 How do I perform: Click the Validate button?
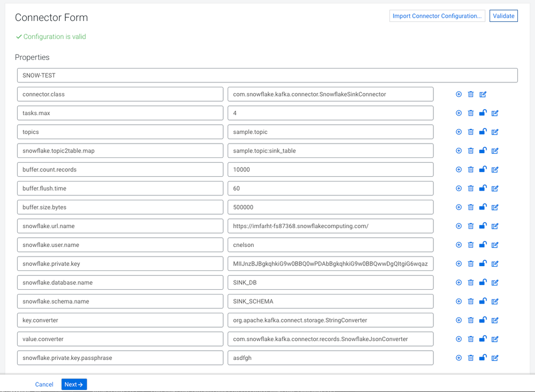pos(503,16)
